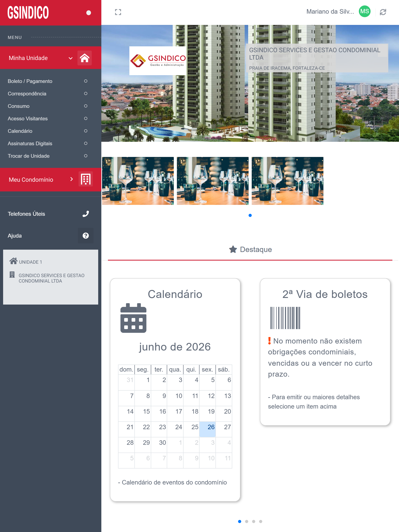Expand the Meu Condomínio chevron
This screenshot has height=532, width=399.
(72, 179)
